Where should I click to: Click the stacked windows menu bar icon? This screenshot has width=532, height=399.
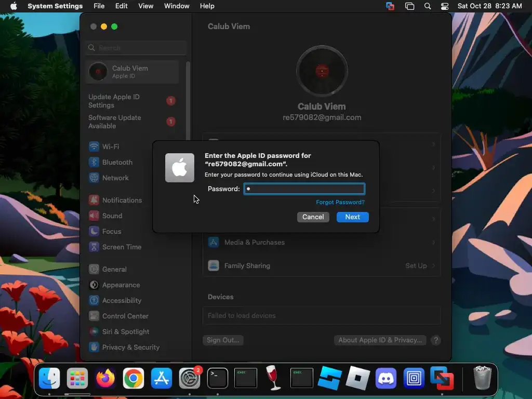409,6
